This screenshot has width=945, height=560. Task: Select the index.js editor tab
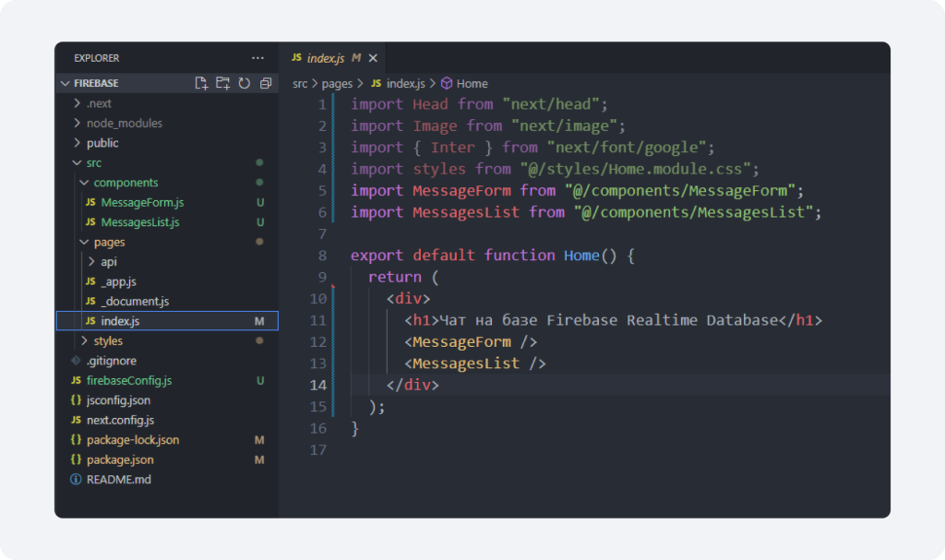tap(332, 58)
